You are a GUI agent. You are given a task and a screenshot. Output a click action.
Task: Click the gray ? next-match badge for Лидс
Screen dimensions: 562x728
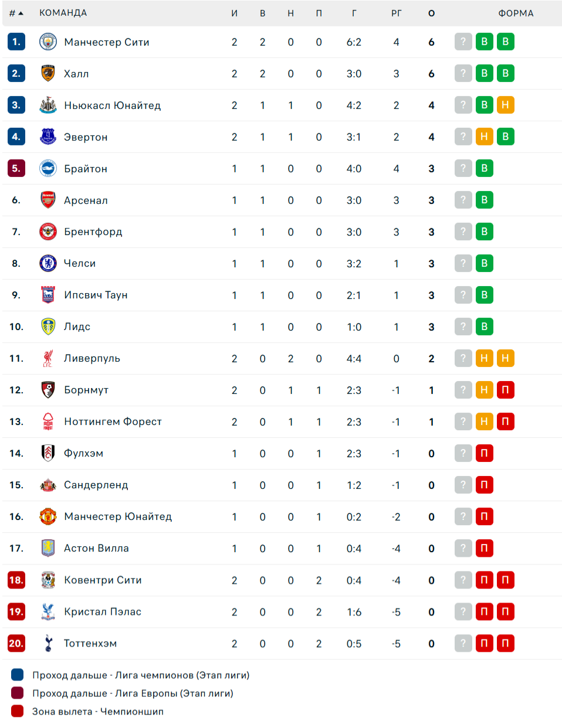point(463,326)
